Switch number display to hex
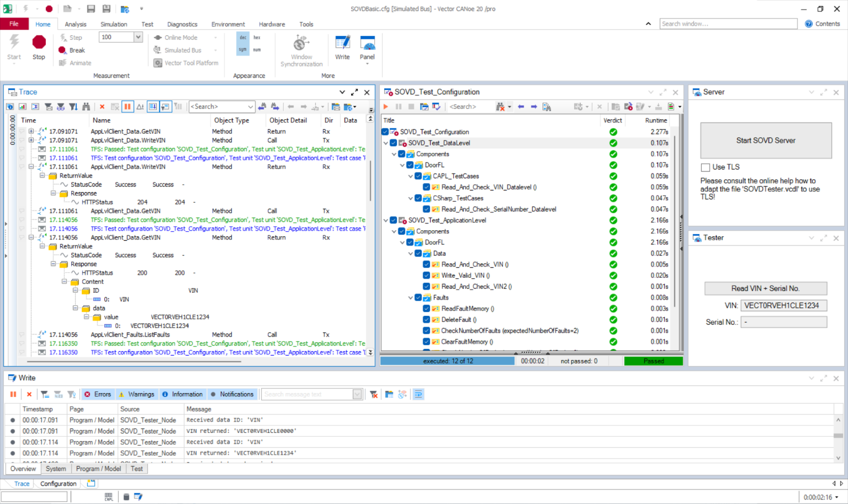 click(x=257, y=38)
